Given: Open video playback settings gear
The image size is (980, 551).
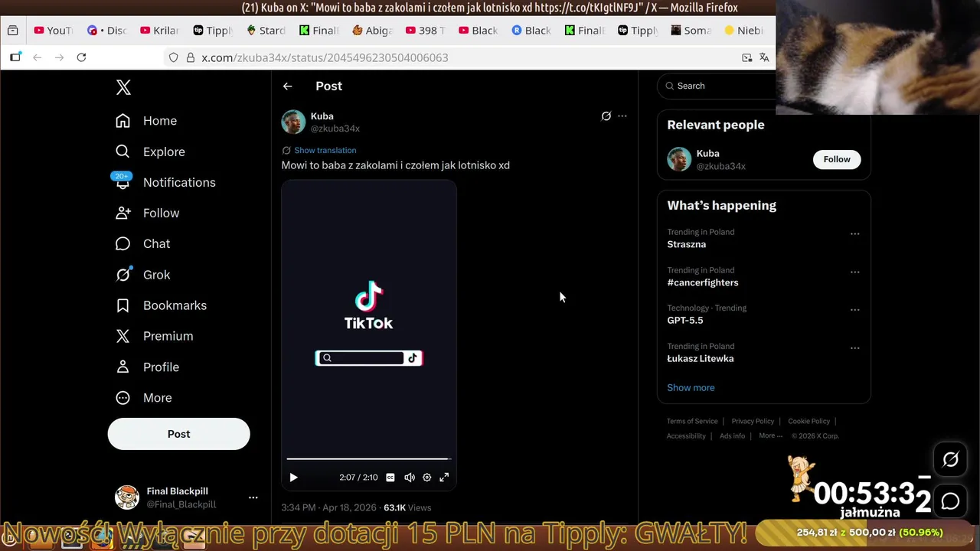Looking at the screenshot, I should [x=427, y=478].
